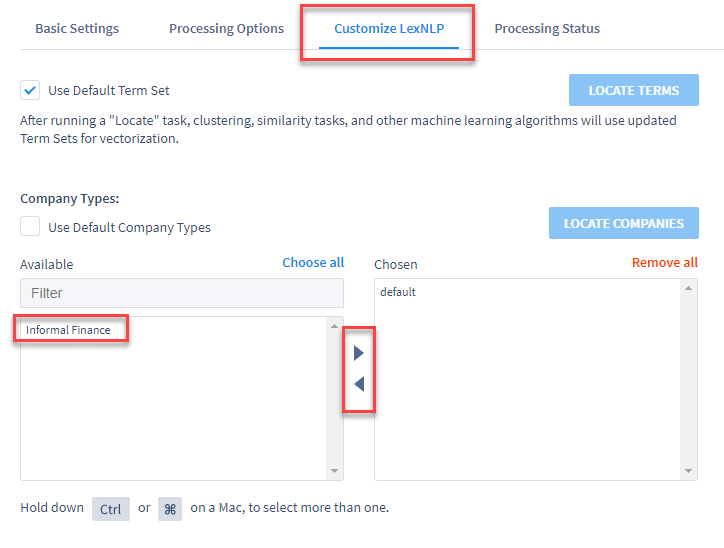Screen dimensions: 724x548
Task: Click the Remove all link
Action: point(664,263)
